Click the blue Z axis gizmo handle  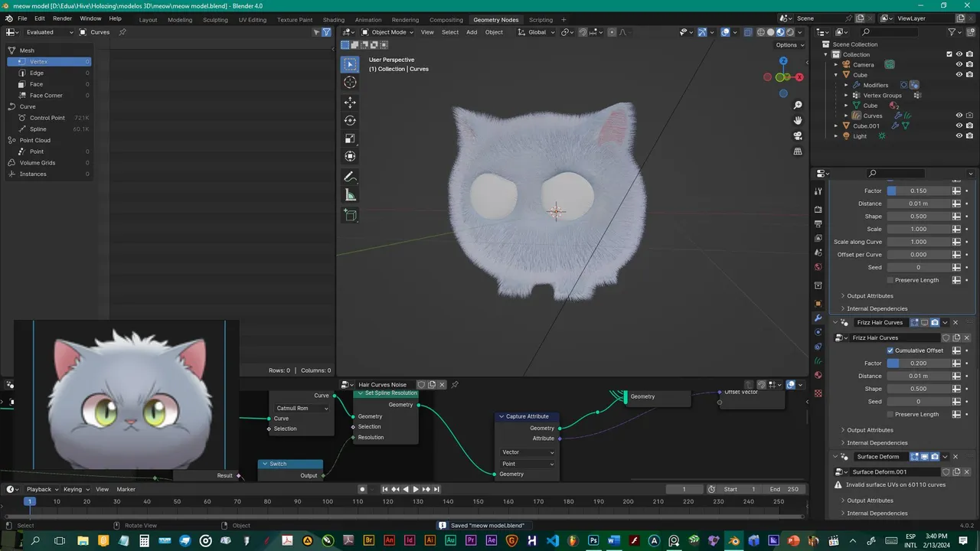[x=783, y=60]
